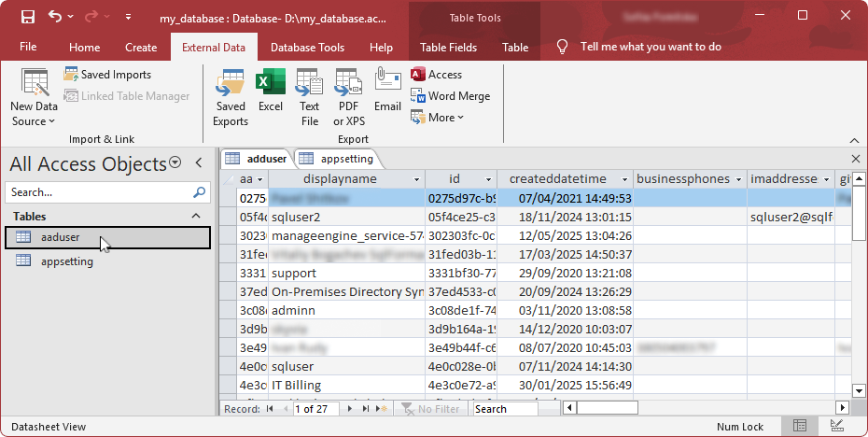The image size is (868, 437).
Task: Open the createddatetime column filter dropdown
Action: 624,179
